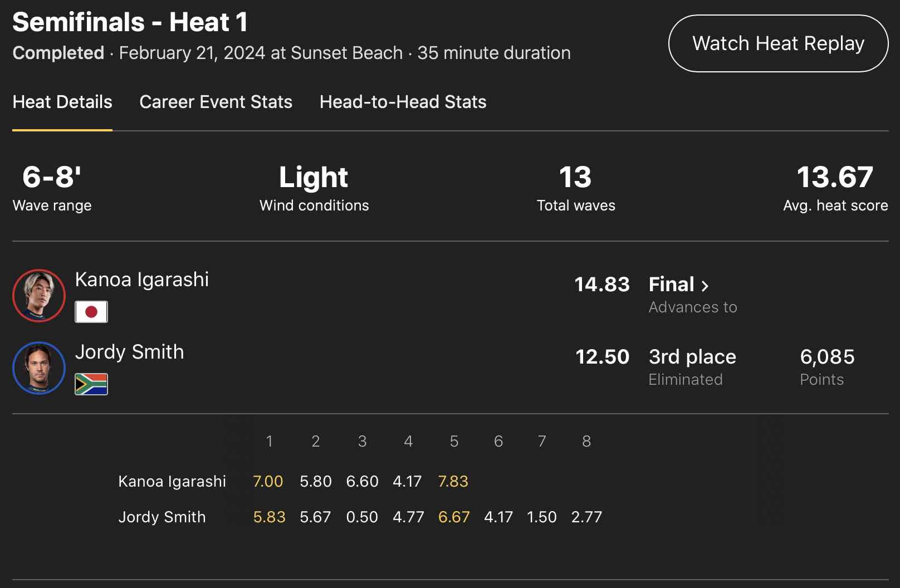The width and height of the screenshot is (900, 588).
Task: Click the Kanoa Igarashi name heading
Action: [x=142, y=280]
